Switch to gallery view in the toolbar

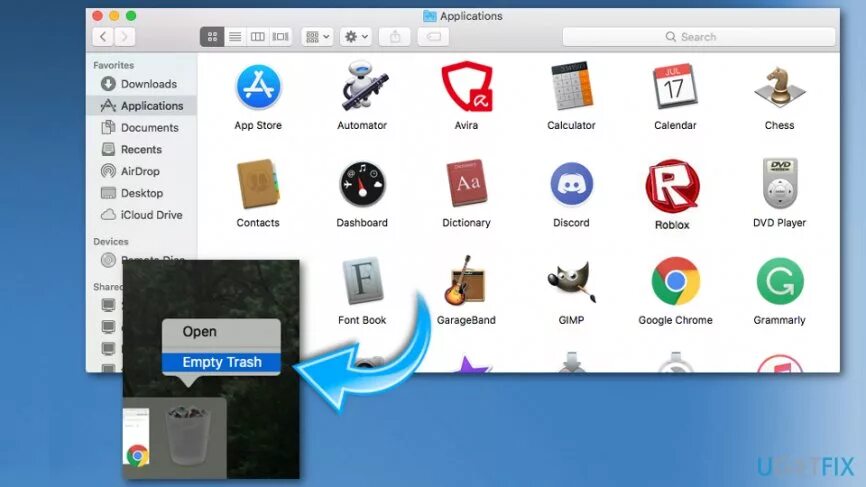point(281,37)
